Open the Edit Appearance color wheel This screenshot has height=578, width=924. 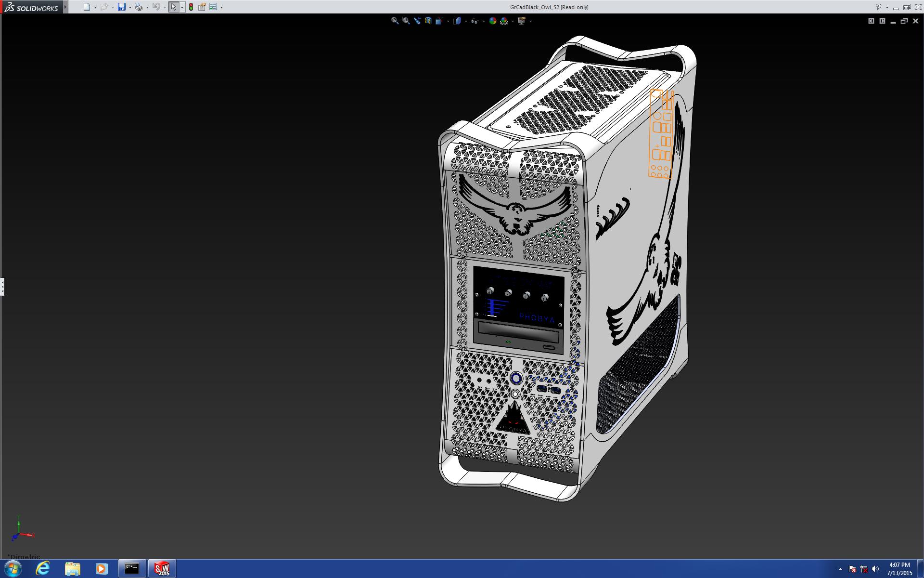pos(492,21)
